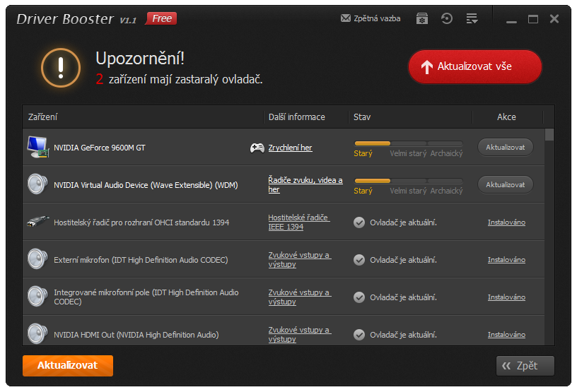The height and width of the screenshot is (392, 577).
Task: Click the Starý status label for GeForce 9600M GT
Action: point(363,153)
